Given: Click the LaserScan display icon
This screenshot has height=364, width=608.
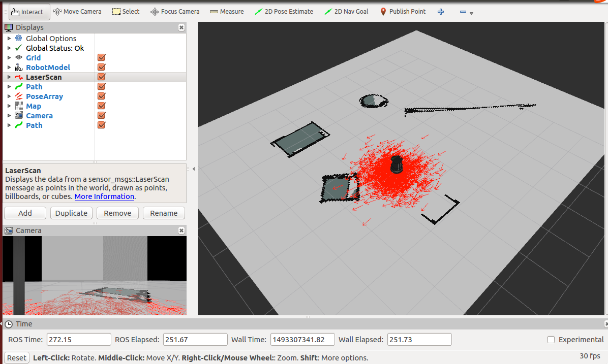Looking at the screenshot, I should (x=19, y=77).
